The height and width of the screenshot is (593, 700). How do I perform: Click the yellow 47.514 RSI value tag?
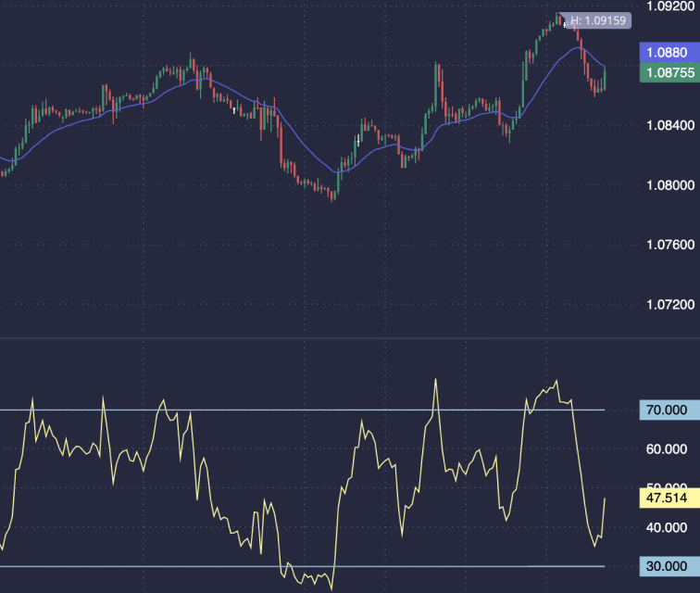pyautogui.click(x=669, y=498)
